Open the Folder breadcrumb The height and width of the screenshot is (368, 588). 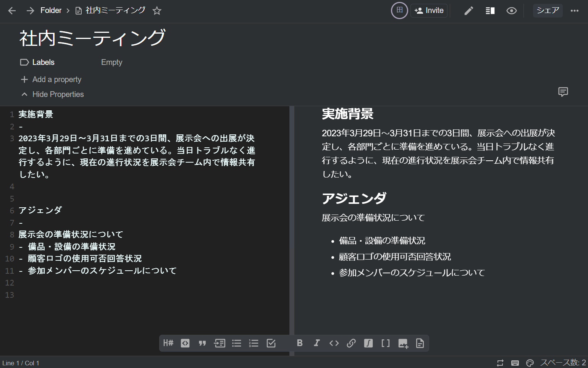pyautogui.click(x=51, y=10)
